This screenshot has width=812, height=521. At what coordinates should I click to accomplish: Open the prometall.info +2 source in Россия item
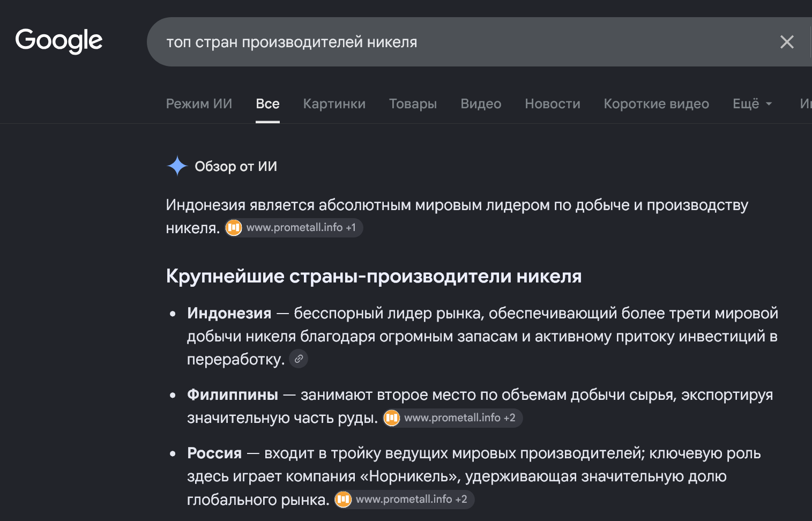(x=404, y=500)
